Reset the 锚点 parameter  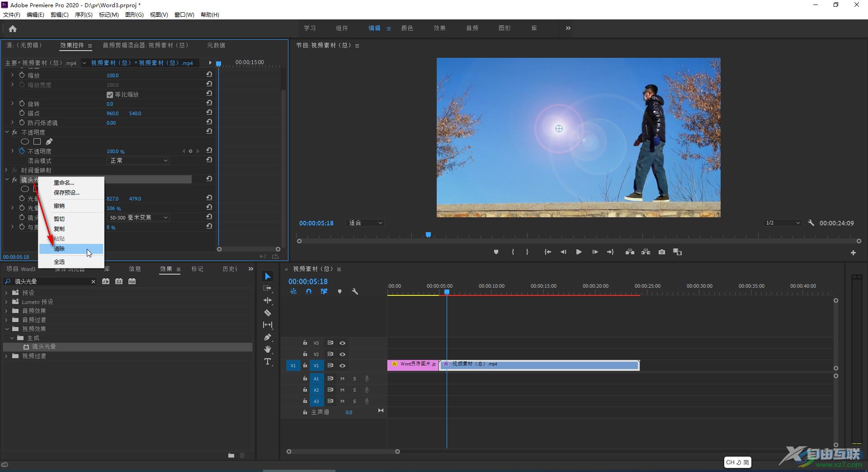tap(209, 112)
